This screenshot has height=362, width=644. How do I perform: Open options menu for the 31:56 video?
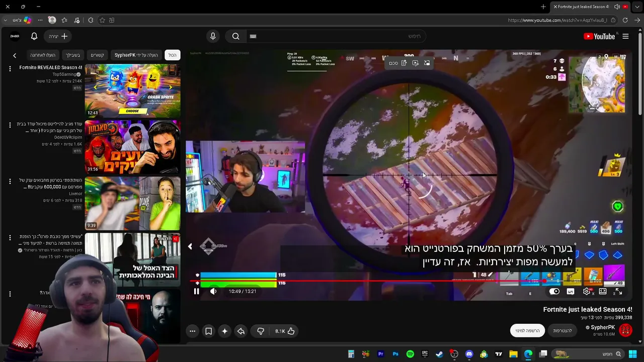[10, 125]
